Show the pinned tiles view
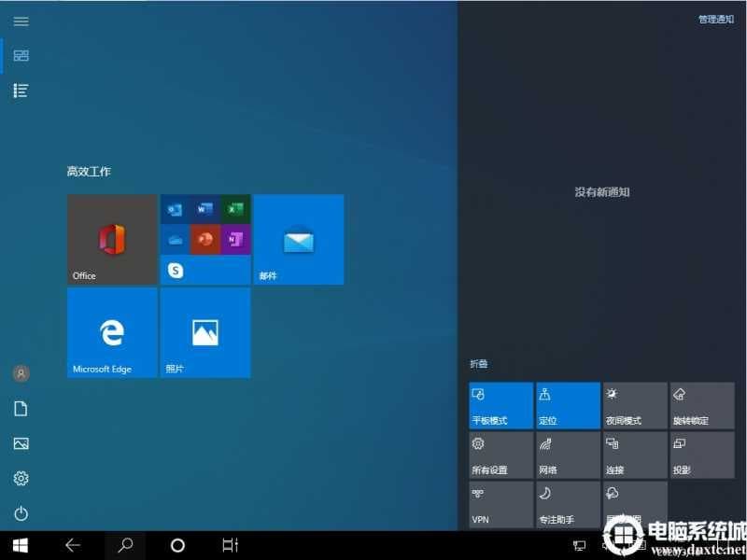The image size is (747, 560). (21, 56)
